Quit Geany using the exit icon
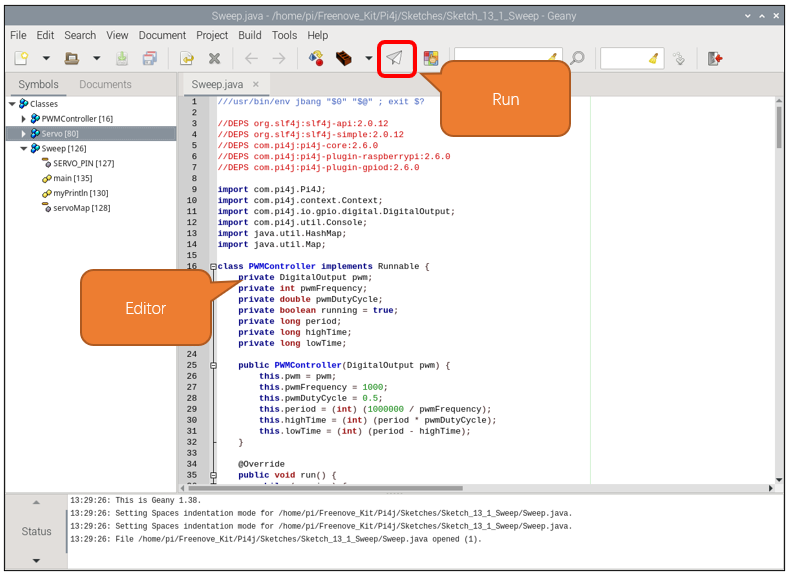The width and height of the screenshot is (791, 573). (715, 59)
